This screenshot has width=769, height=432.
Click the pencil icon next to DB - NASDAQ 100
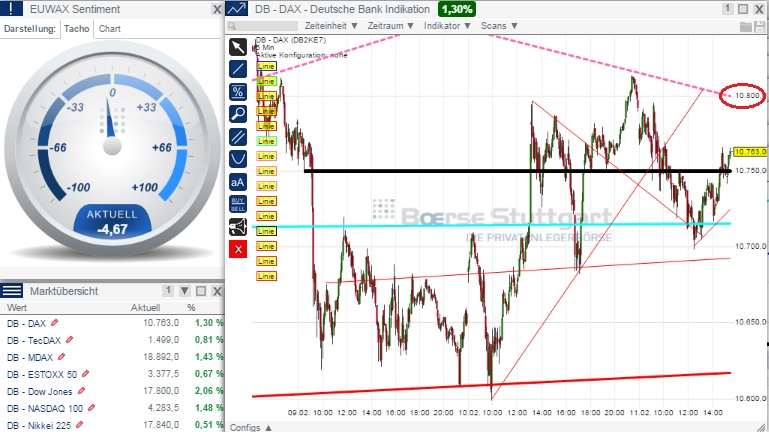91,407
